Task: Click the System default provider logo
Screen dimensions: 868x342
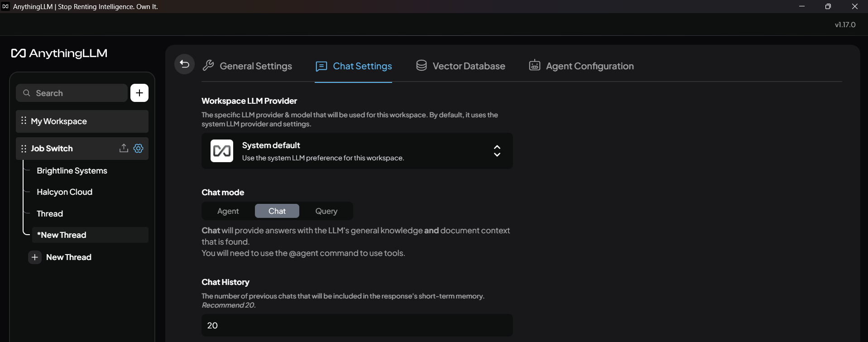Action: 222,151
